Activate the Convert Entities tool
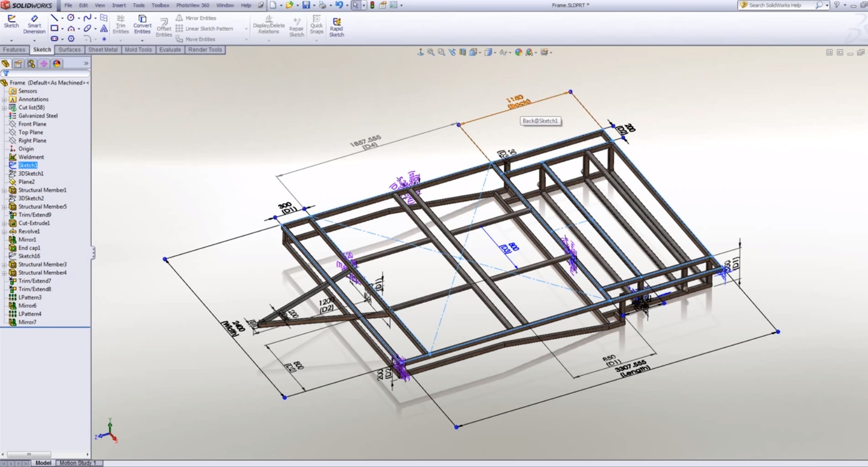 pyautogui.click(x=142, y=24)
